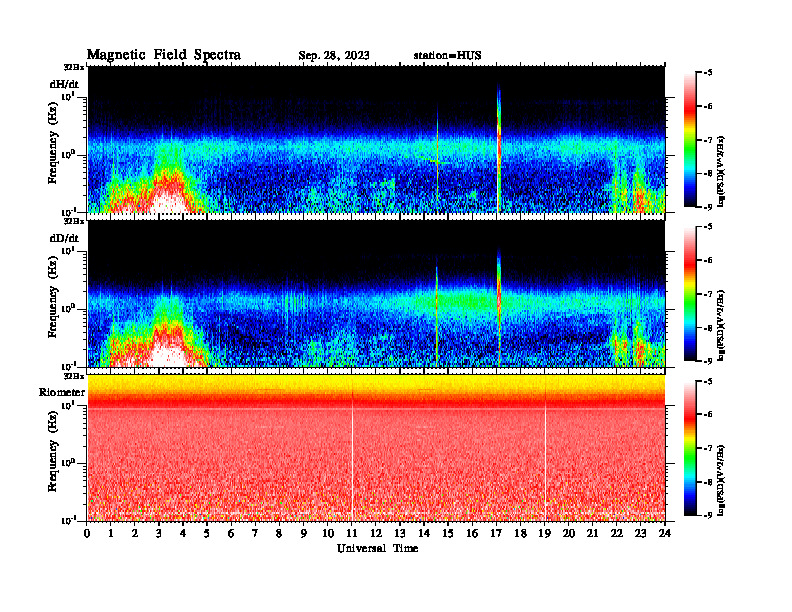Click the dH/dt panel color bar
This screenshot has width=792, height=612.
click(x=689, y=140)
